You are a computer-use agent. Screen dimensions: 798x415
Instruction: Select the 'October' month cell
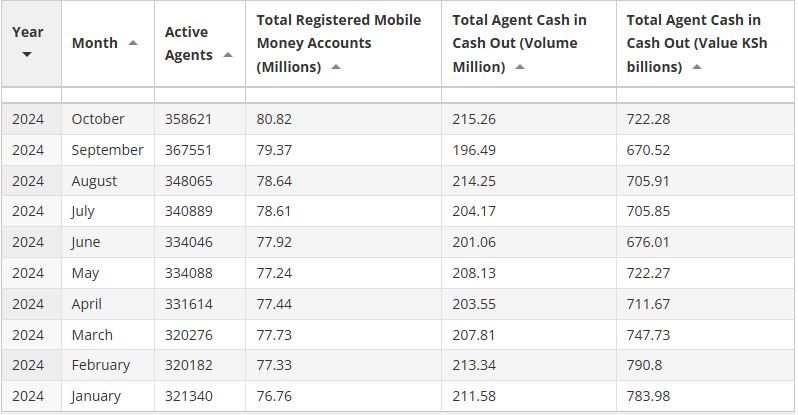(98, 119)
